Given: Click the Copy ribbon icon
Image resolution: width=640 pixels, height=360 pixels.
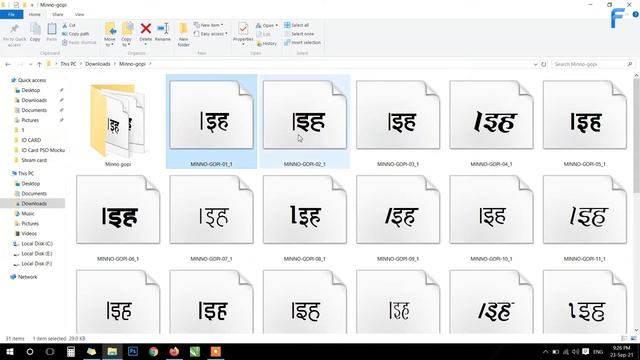Looking at the screenshot, I should click(x=35, y=32).
